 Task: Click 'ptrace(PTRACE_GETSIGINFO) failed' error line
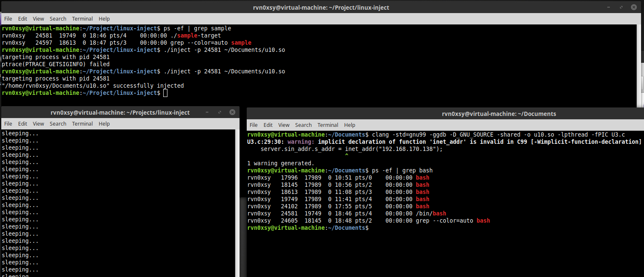[56, 64]
